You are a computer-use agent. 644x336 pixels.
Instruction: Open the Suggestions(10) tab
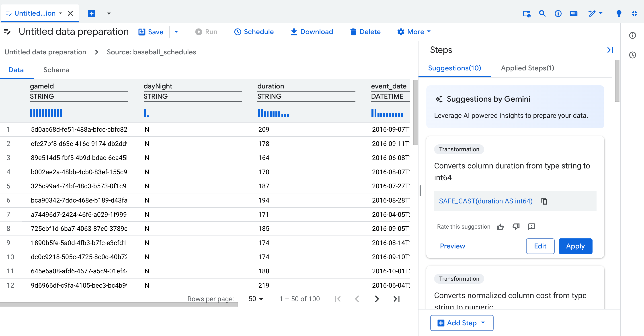[x=455, y=68]
